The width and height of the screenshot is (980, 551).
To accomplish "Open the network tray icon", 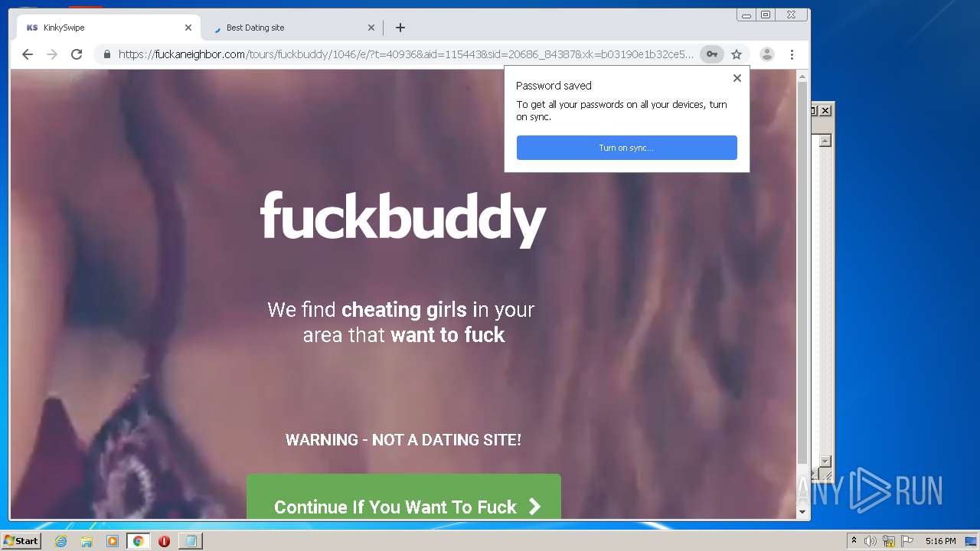I will 889,541.
